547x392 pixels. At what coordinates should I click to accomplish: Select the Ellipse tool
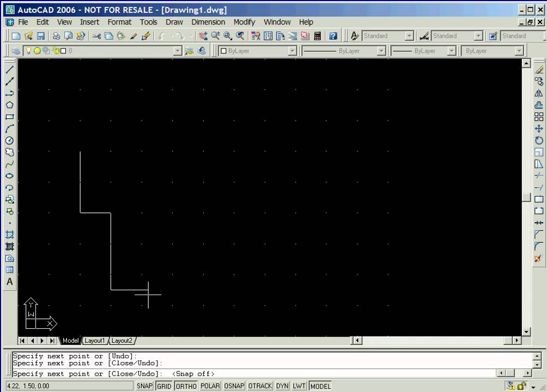10,176
